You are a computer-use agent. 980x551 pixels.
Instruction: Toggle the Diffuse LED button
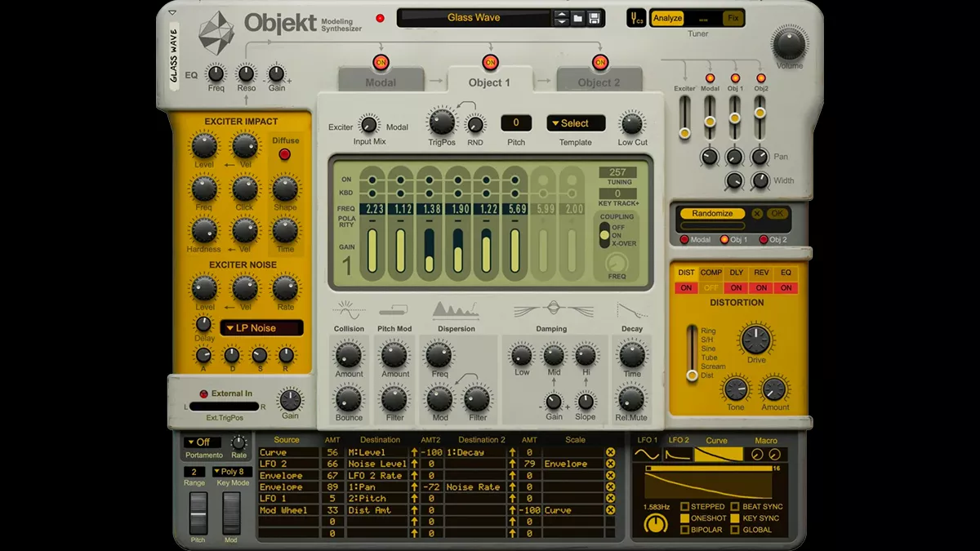285,154
